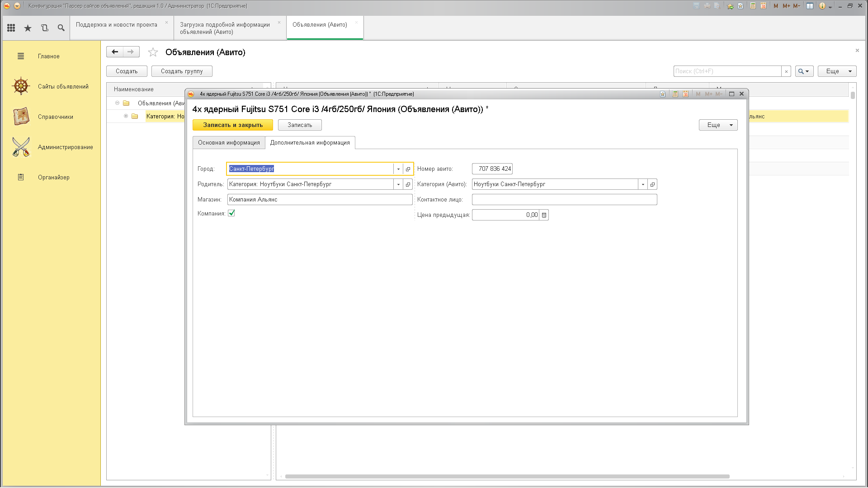The image size is (868, 488).
Task: Toggle the Компания checkbox
Action: (x=231, y=213)
